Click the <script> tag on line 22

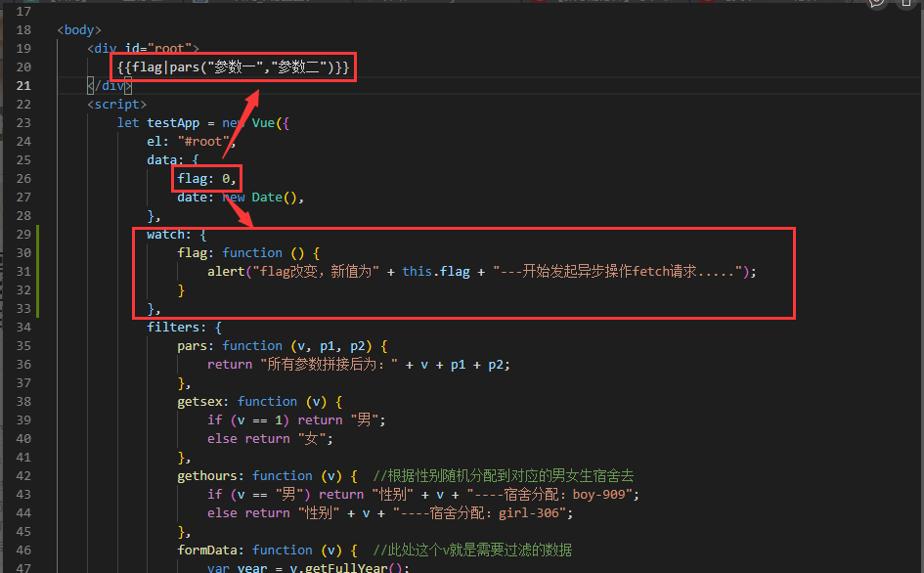point(116,105)
